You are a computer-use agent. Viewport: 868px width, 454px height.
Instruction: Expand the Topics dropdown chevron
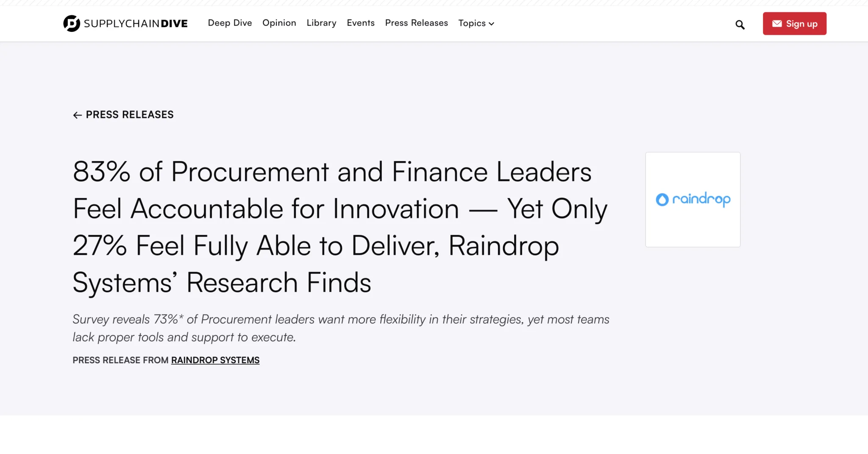point(492,24)
